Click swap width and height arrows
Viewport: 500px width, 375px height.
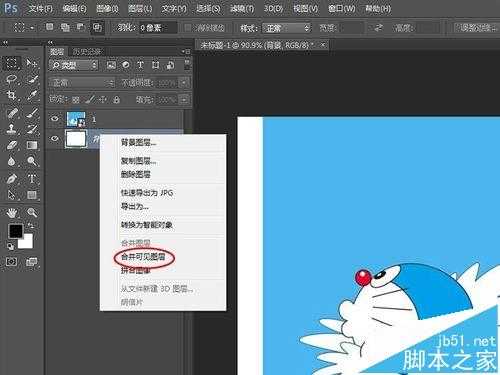click(x=379, y=28)
